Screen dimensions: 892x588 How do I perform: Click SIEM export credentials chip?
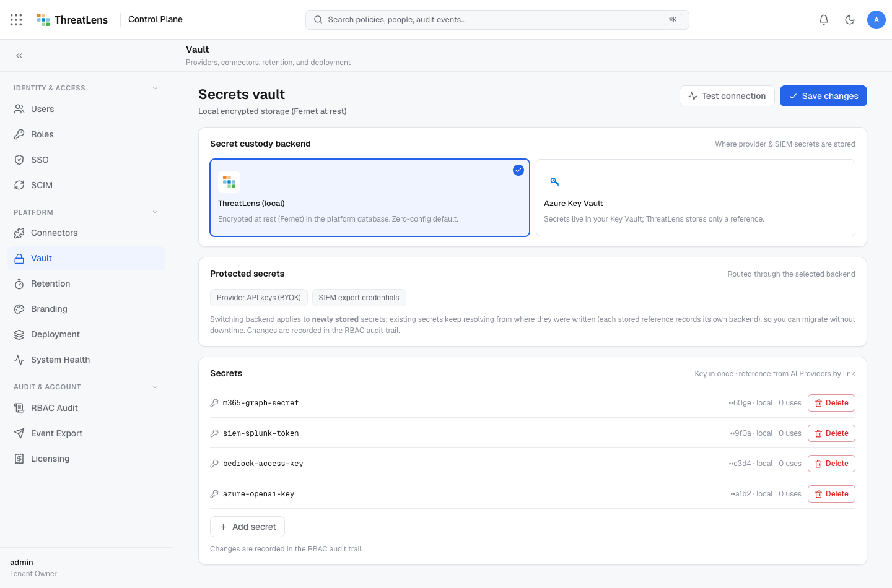[x=359, y=298]
